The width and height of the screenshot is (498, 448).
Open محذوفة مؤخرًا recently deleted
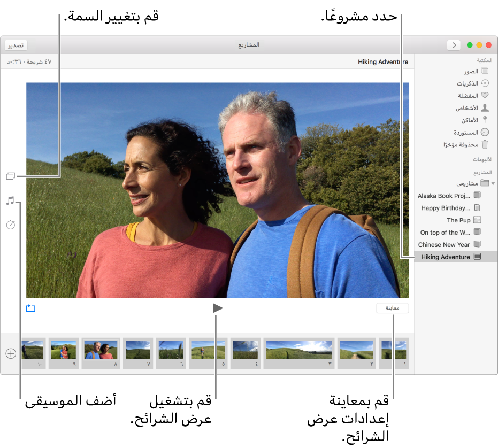pyautogui.click(x=465, y=144)
